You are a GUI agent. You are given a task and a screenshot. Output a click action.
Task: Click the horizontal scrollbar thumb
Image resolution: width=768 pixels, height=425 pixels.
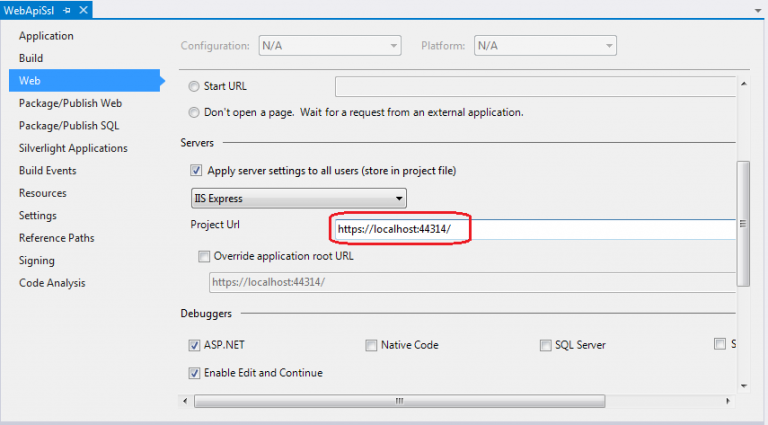[x=400, y=401]
